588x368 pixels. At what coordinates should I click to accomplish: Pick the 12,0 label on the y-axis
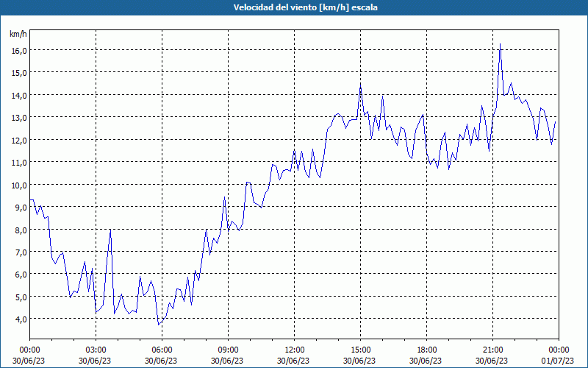pyautogui.click(x=18, y=140)
